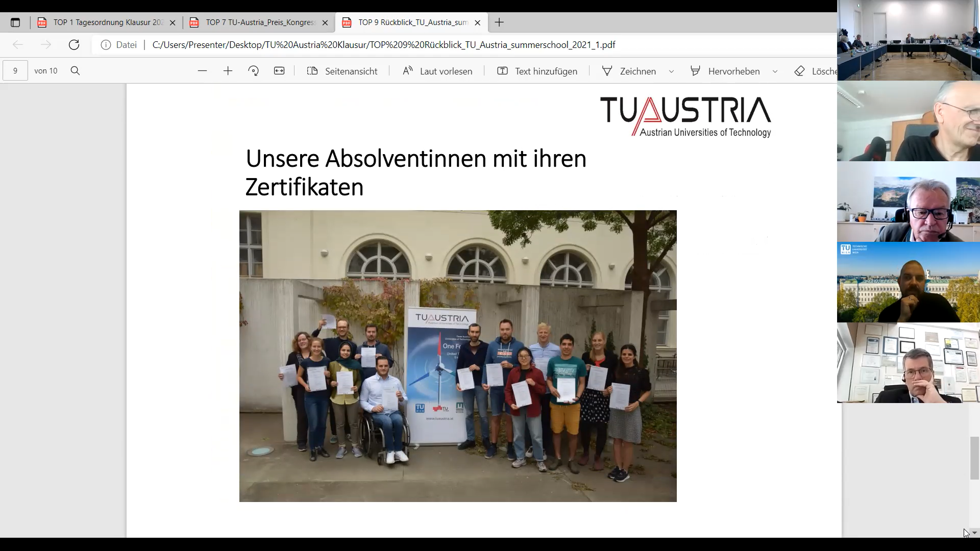Image resolution: width=980 pixels, height=551 pixels.
Task: Open the tab actions menu icon
Action: (x=15, y=22)
